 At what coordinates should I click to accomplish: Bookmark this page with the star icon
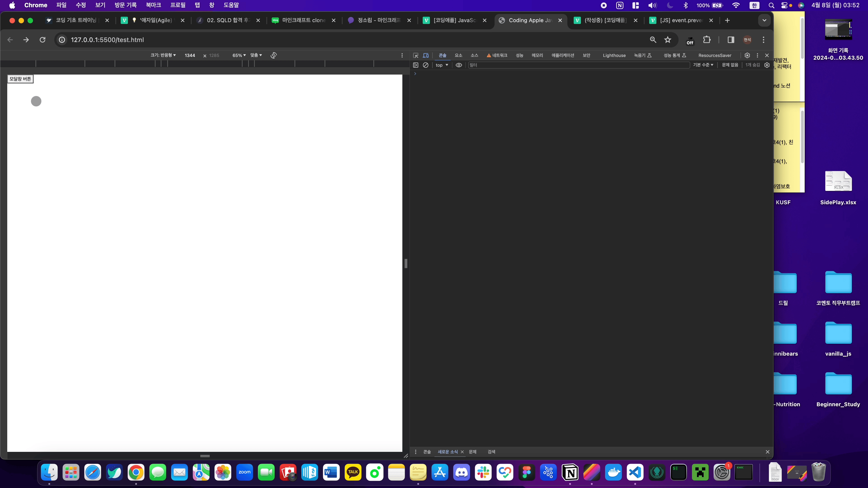click(668, 40)
